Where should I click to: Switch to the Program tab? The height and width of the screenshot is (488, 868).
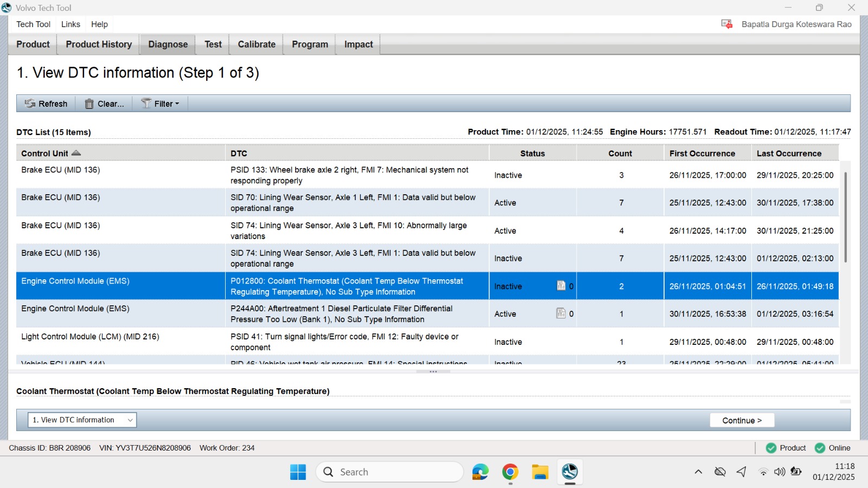(x=310, y=44)
